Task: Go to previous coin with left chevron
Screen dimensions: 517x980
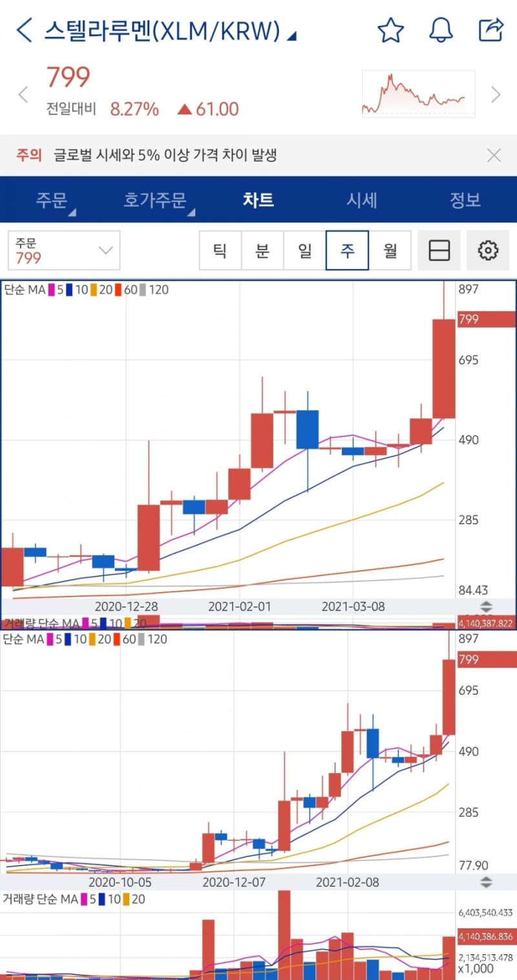Action: point(23,94)
